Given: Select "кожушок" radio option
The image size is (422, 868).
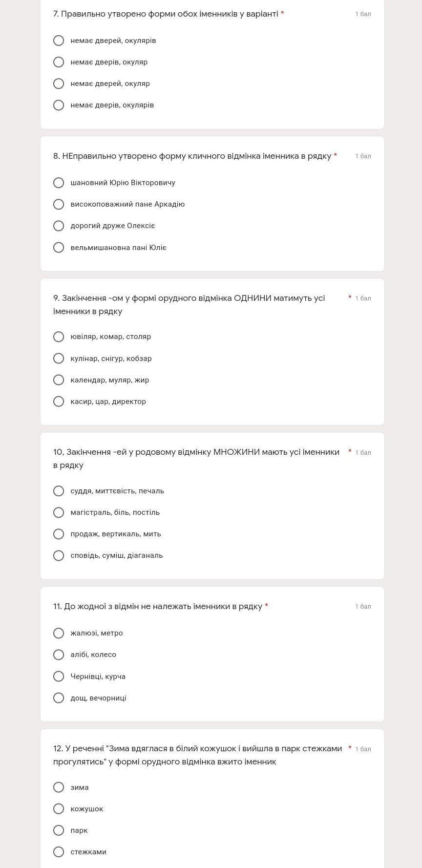Looking at the screenshot, I should coord(59,809).
